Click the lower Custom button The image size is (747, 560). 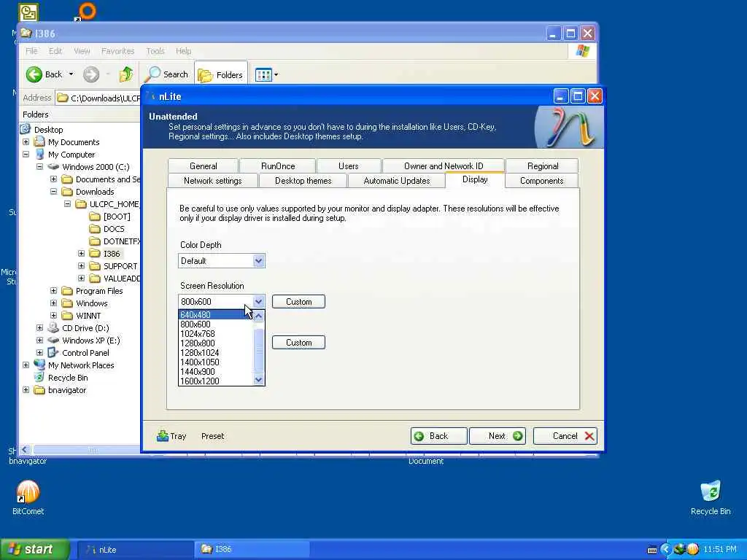point(298,343)
